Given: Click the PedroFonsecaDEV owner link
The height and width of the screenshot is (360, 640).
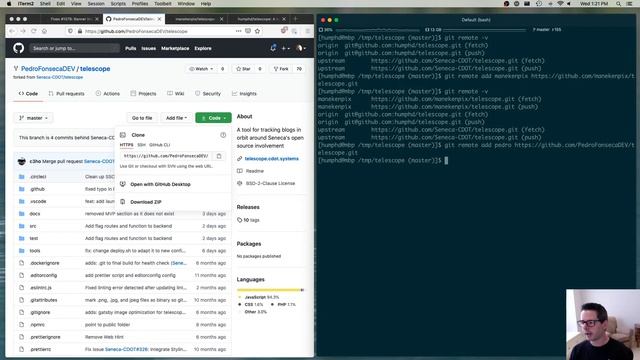Looking at the screenshot, I should [48, 69].
